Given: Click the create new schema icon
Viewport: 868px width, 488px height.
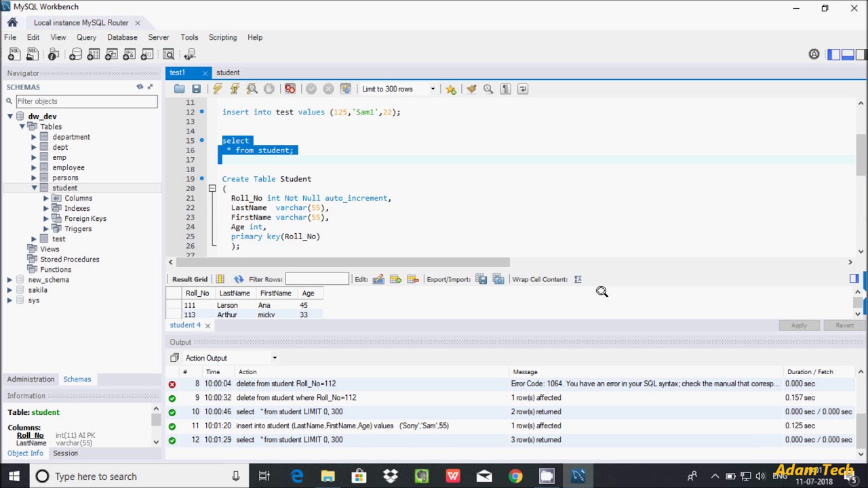Looking at the screenshot, I should pos(75,55).
